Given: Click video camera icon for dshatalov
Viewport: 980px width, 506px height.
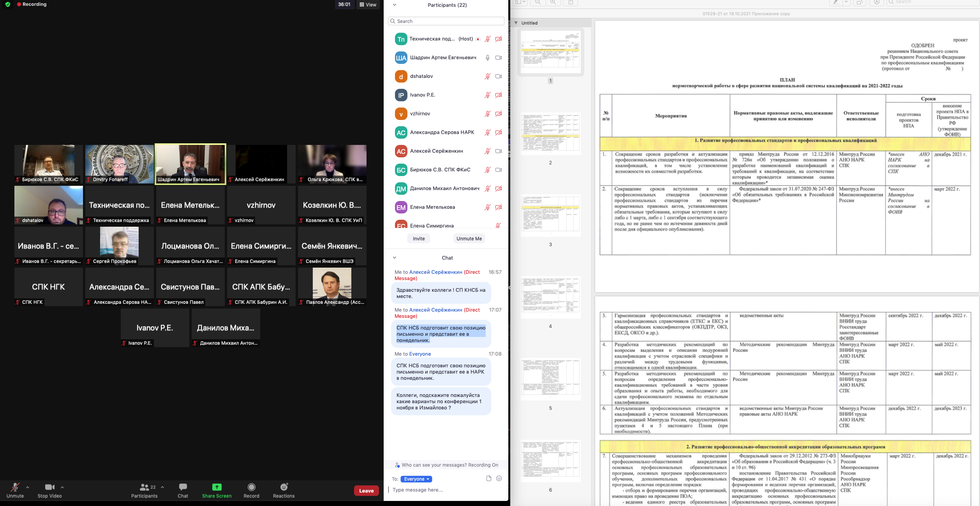Looking at the screenshot, I should click(x=499, y=76).
